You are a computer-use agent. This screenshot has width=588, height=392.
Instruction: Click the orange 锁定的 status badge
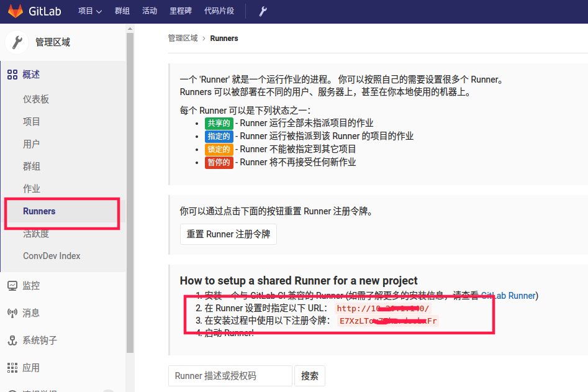click(219, 150)
